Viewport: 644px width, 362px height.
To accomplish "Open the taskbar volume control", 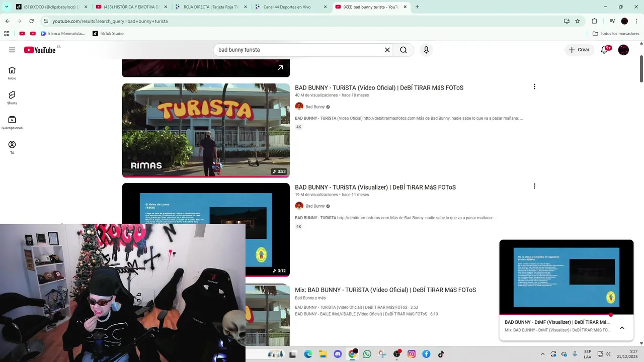I will pos(608,354).
